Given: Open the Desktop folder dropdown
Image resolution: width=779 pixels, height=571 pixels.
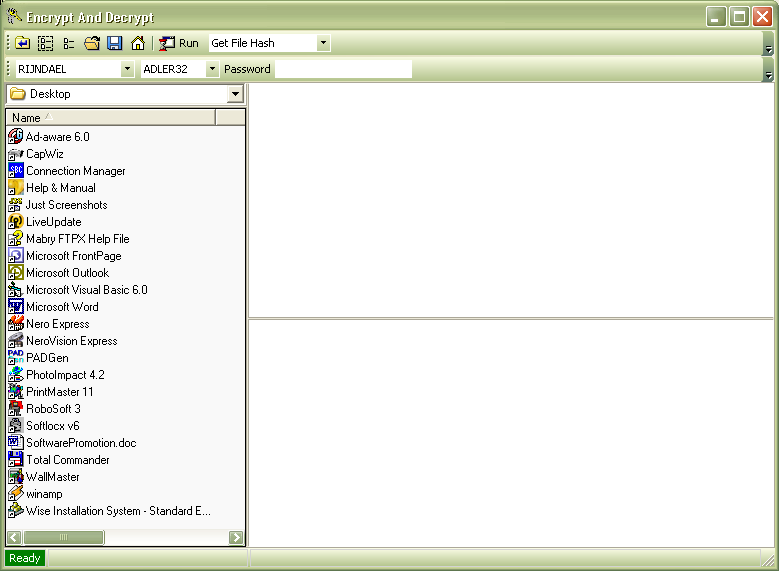Looking at the screenshot, I should 235,93.
